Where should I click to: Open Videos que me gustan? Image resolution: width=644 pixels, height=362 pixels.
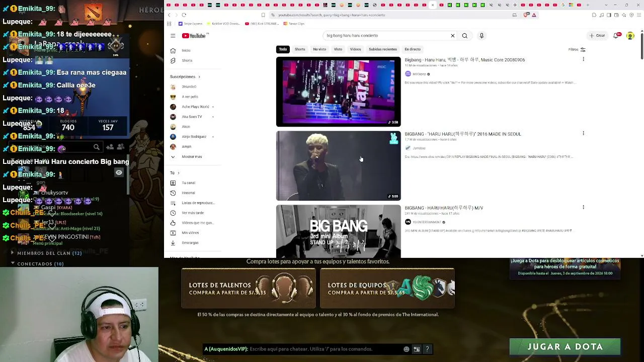[x=197, y=223]
